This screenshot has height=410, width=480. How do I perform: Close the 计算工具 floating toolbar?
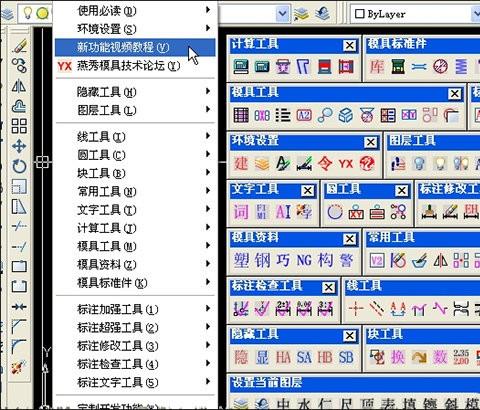tap(350, 45)
